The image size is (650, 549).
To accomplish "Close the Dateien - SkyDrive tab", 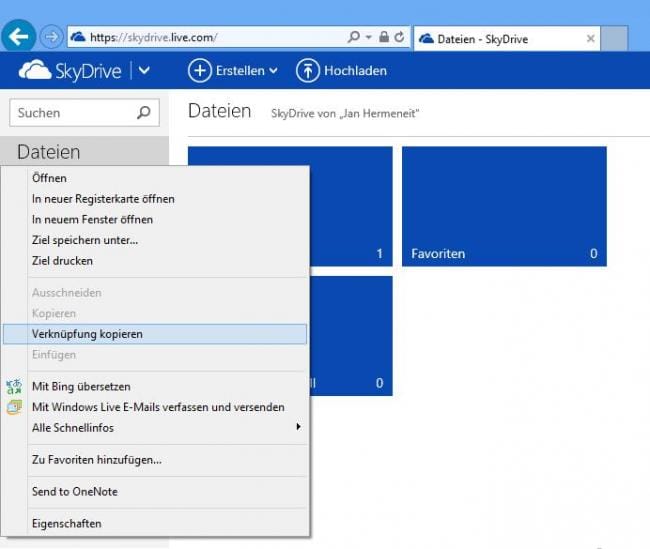I will point(591,39).
